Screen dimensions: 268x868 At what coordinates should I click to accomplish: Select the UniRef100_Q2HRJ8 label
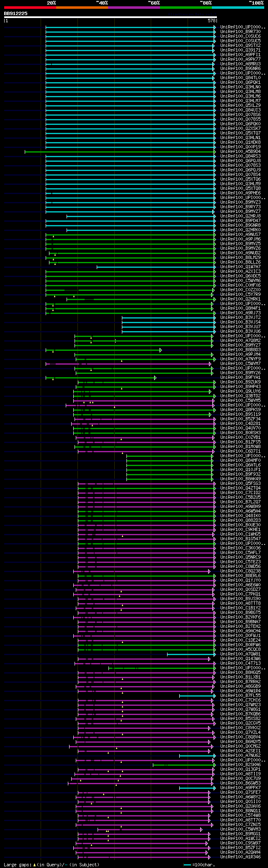(240, 216)
